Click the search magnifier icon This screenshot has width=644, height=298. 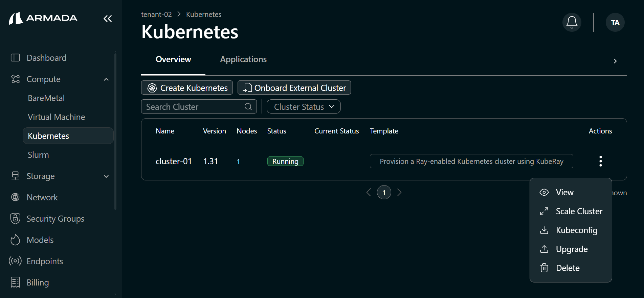[x=248, y=107]
